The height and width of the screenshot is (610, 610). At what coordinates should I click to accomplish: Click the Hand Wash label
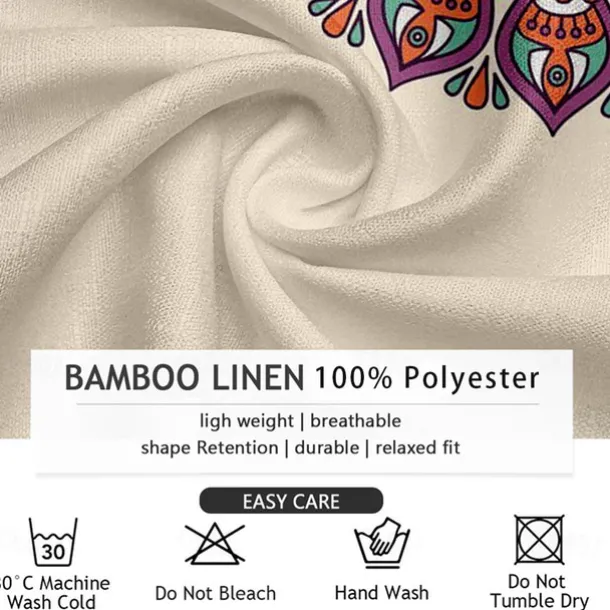tap(382, 593)
